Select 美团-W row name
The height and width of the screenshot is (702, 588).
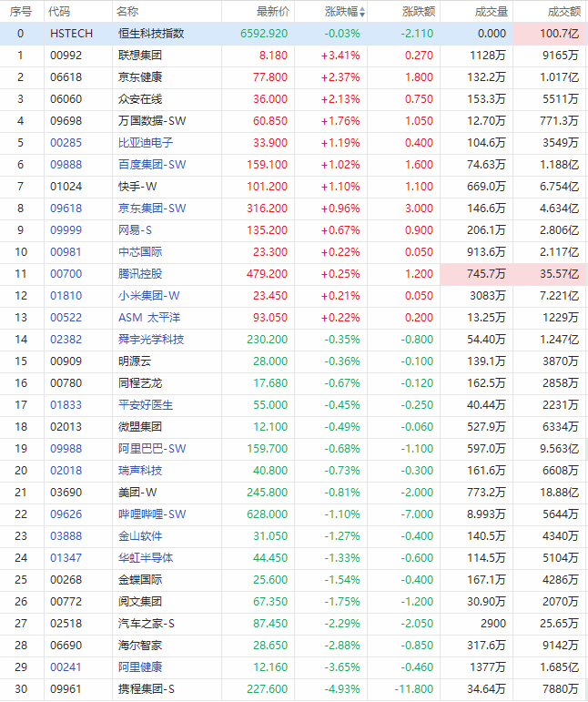(x=137, y=493)
